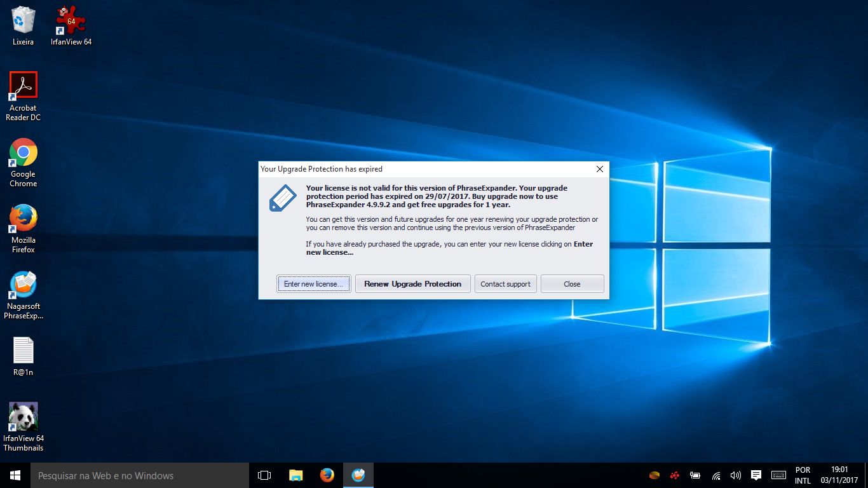Switch to PhraseExpander in the taskbar
Image resolution: width=868 pixels, height=488 pixels.
pos(358,475)
